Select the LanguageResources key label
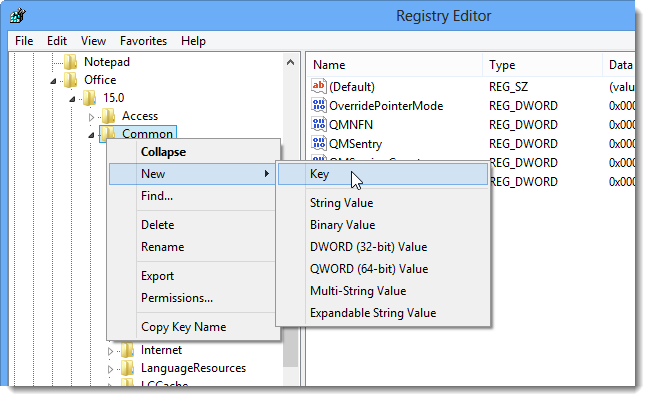This screenshot has width=650, height=401. pyautogui.click(x=193, y=368)
